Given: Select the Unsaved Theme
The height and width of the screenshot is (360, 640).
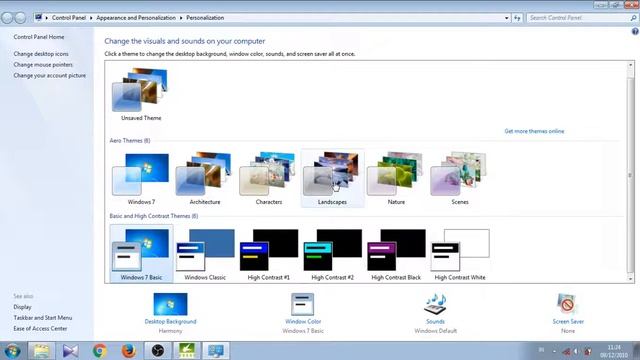Looking at the screenshot, I should (141, 95).
